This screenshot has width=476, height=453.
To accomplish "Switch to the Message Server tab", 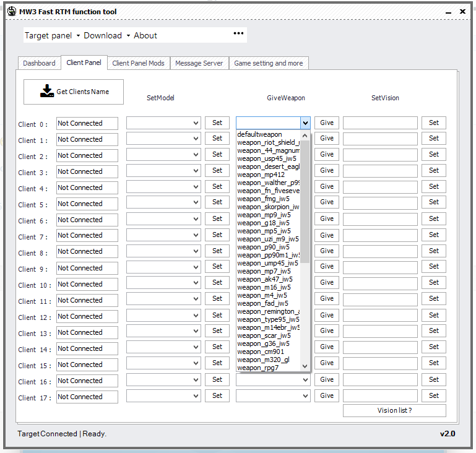I will [x=199, y=63].
